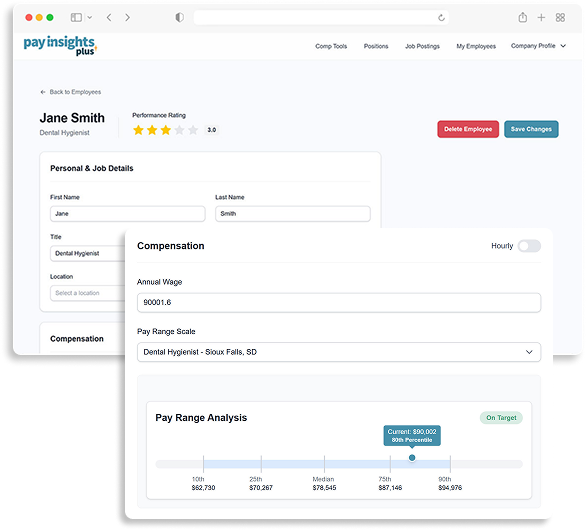Viewport: 586px width, 530px height.
Task: Click the privacy shield icon
Action: [x=180, y=18]
